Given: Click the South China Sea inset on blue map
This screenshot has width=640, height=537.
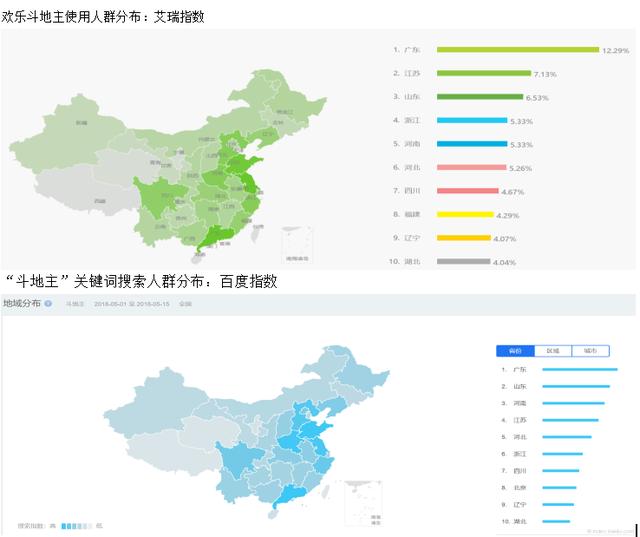Looking at the screenshot, I should pyautogui.click(x=363, y=503).
